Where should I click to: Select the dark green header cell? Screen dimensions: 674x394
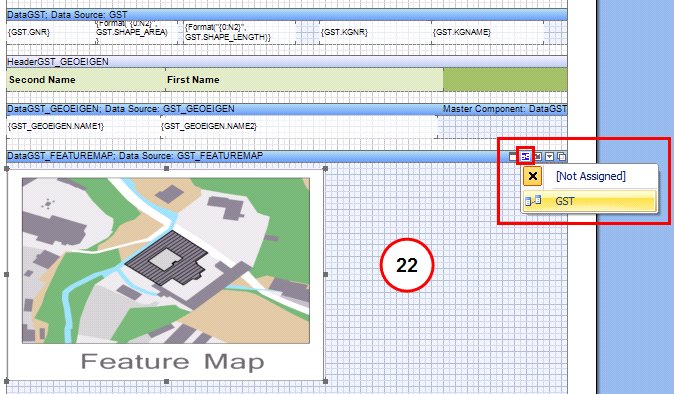[505, 79]
